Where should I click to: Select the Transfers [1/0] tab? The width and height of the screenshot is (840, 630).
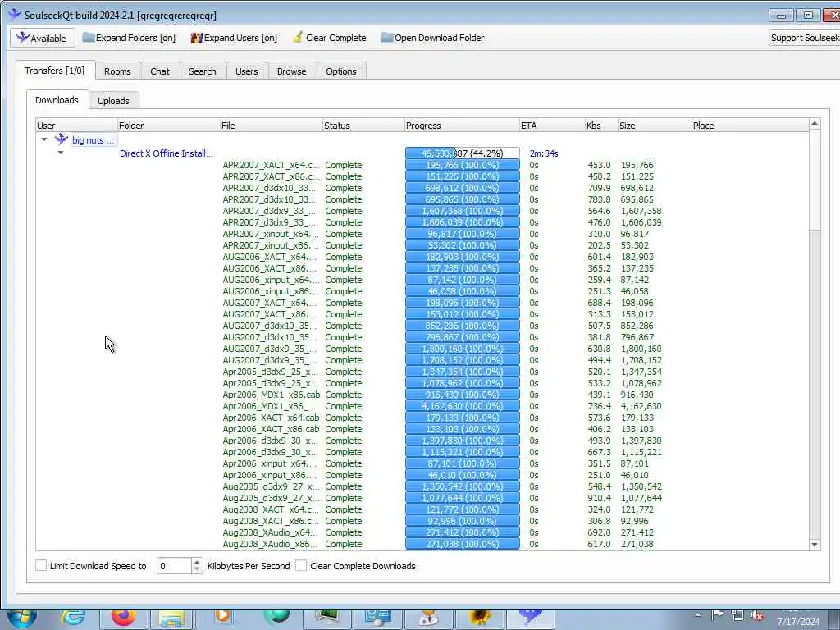pyautogui.click(x=55, y=71)
